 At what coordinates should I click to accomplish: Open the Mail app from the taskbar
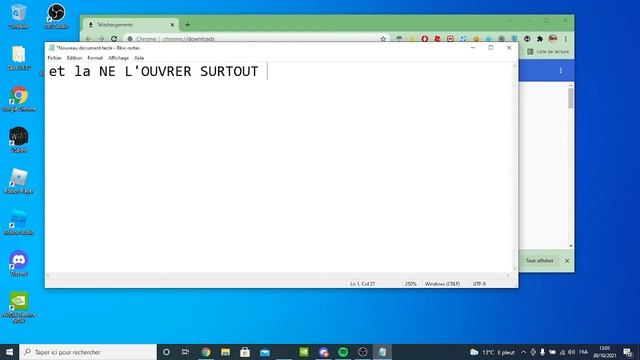(265, 352)
